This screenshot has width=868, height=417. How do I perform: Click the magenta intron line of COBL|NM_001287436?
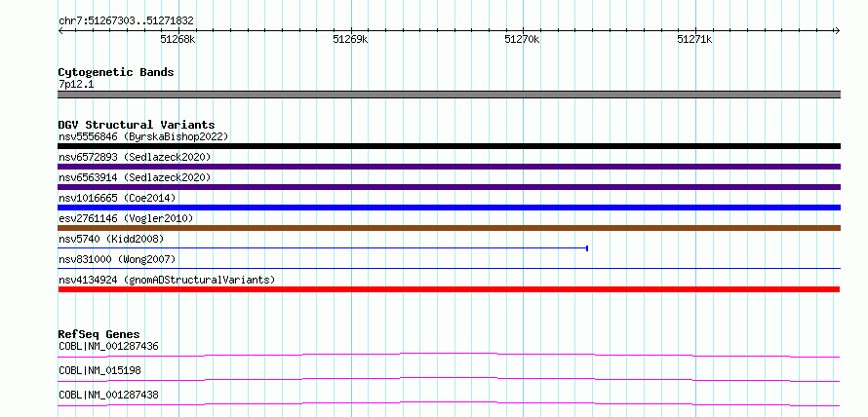[x=449, y=353]
